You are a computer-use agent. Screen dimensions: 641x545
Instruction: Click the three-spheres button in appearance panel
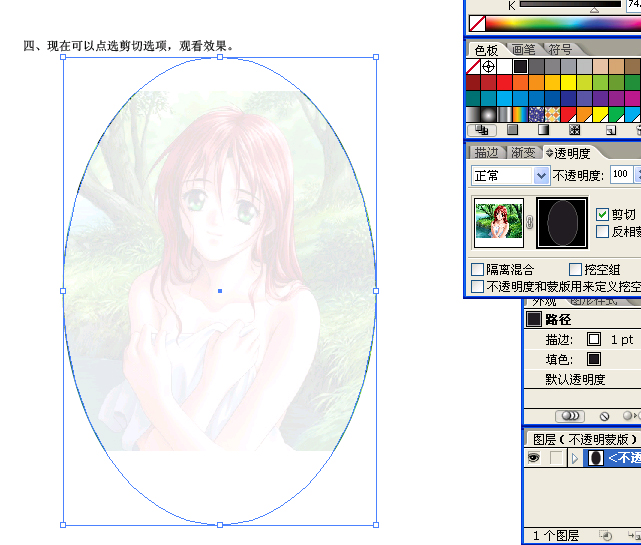[570, 416]
